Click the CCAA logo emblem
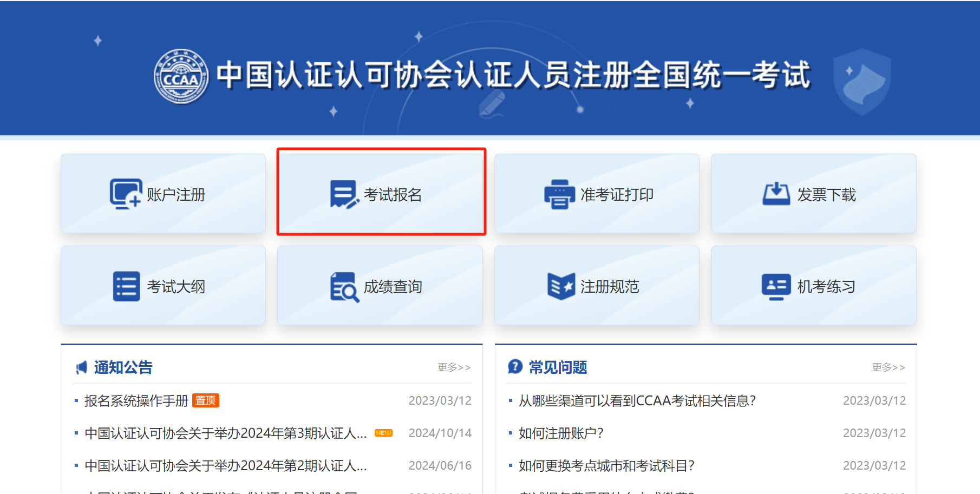980x494 pixels. [x=181, y=76]
